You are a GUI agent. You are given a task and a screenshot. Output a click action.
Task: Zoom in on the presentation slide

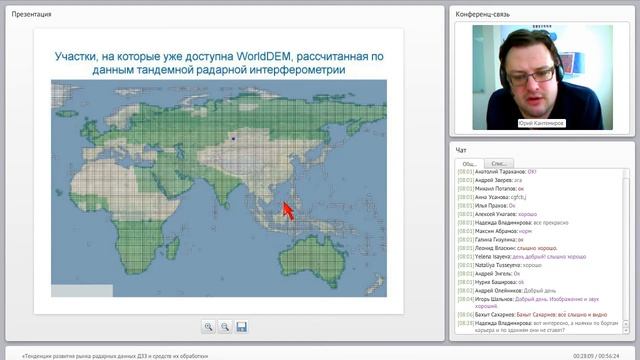[x=208, y=327]
